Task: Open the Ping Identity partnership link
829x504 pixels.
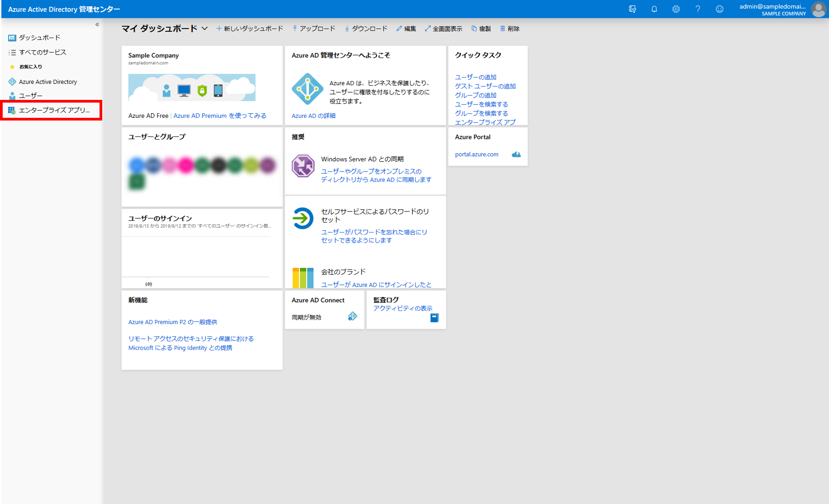Action: pos(191,343)
